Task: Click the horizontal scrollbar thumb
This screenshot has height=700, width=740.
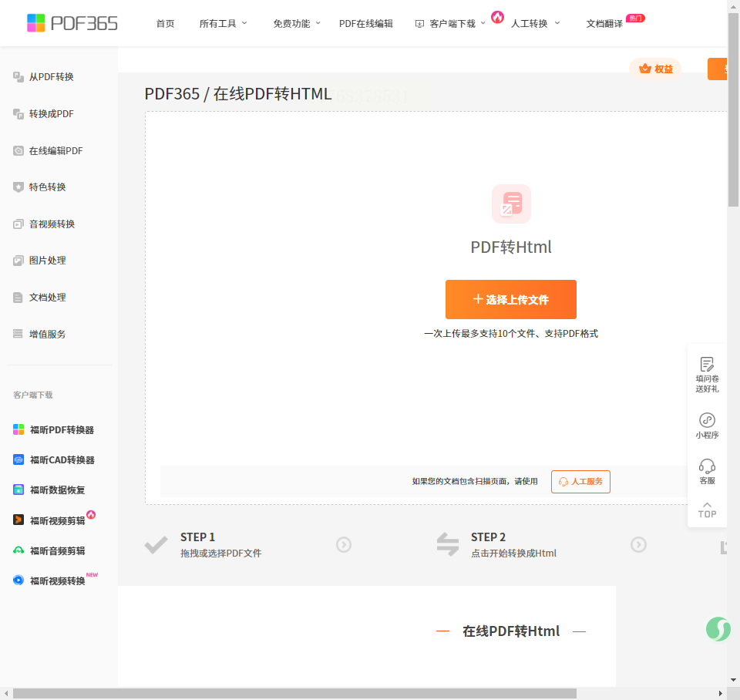Action: click(294, 693)
